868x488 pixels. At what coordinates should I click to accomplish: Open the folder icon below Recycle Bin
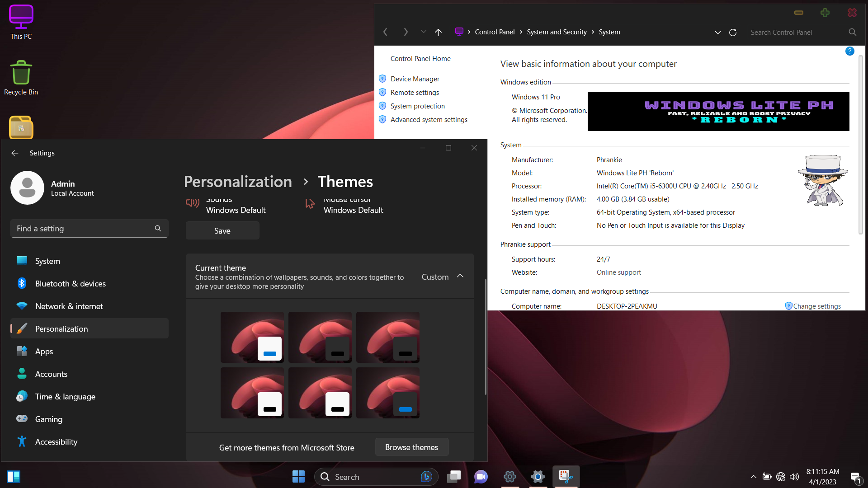21,127
